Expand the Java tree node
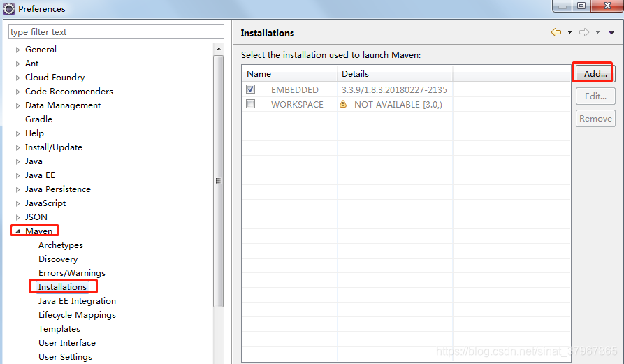 (17, 161)
